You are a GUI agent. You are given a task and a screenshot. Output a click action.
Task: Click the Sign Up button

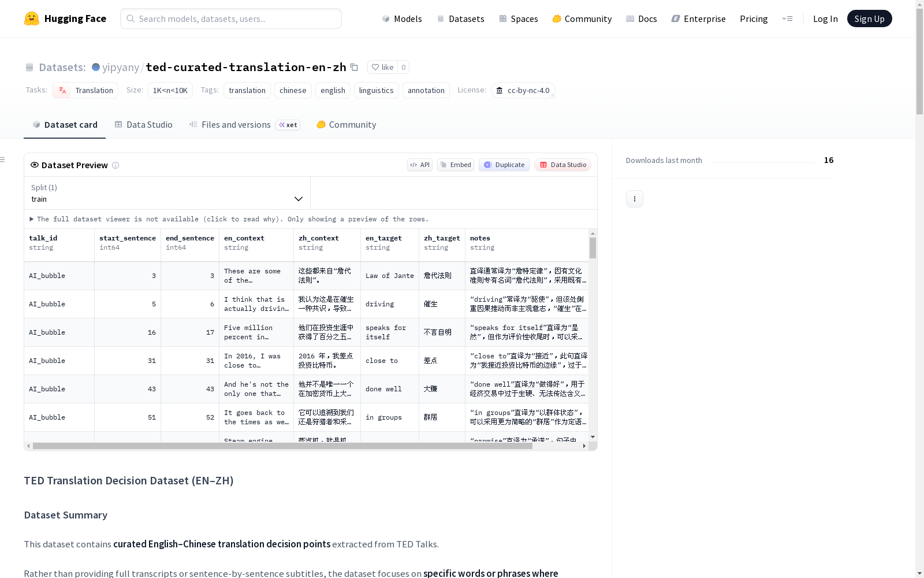point(870,18)
